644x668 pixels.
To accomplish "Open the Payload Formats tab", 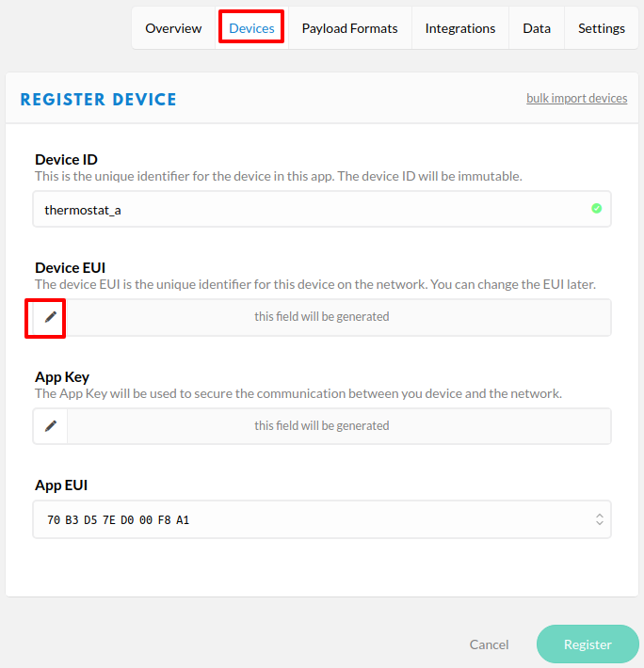I will (349, 28).
